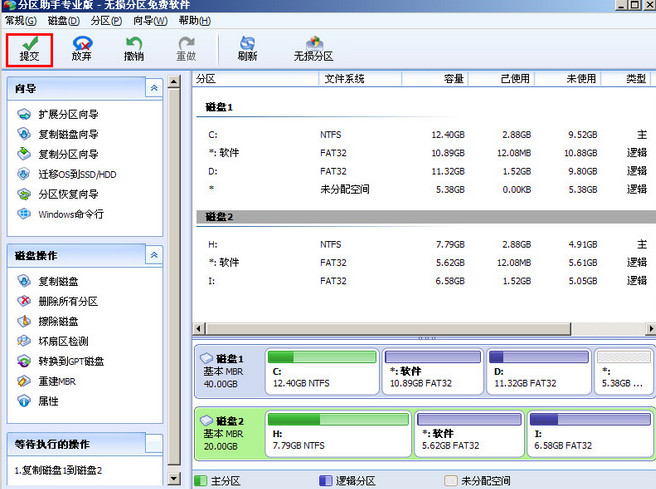This screenshot has width=656, height=489.
Task: Click the partition list scroll-left arrow
Action: [x=200, y=329]
